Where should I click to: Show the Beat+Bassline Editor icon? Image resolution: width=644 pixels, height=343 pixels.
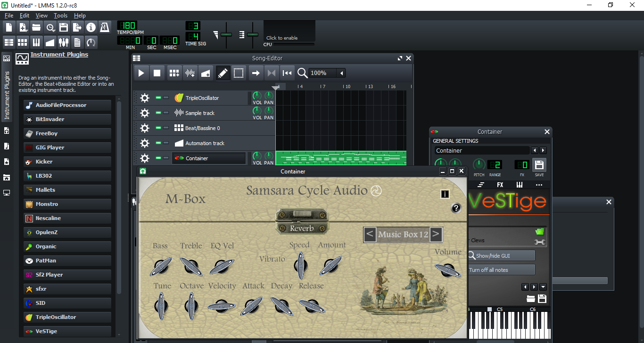pyautogui.click(x=23, y=42)
